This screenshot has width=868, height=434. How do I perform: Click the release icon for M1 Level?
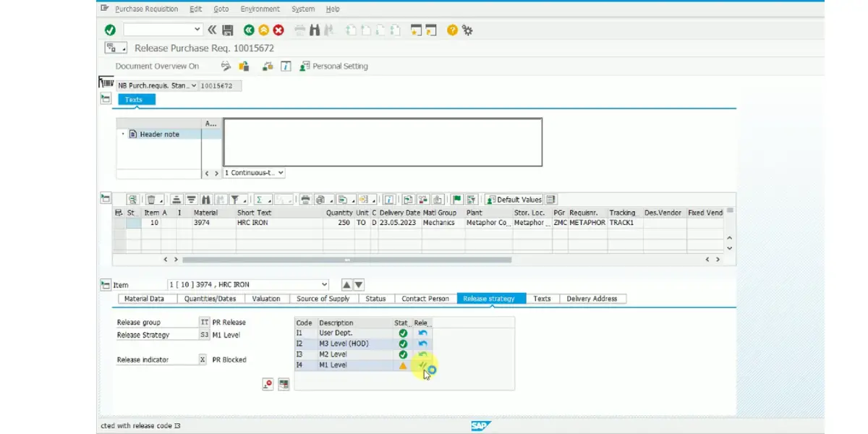422,365
